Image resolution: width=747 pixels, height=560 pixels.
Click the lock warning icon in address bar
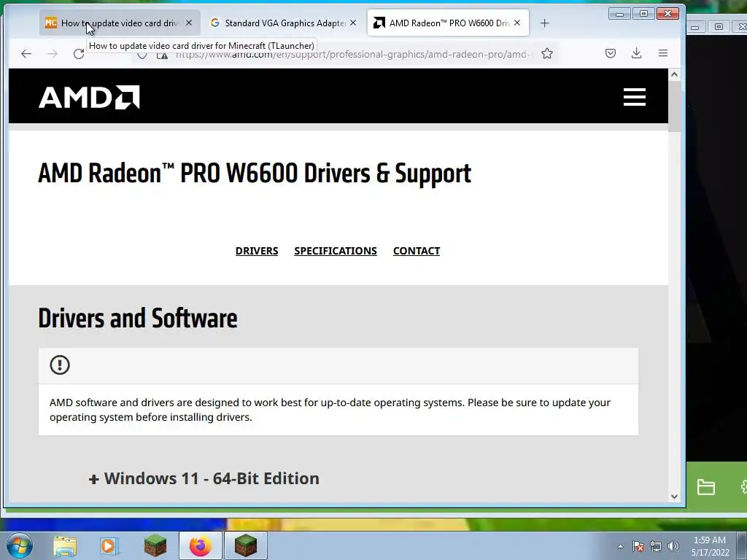click(x=163, y=55)
